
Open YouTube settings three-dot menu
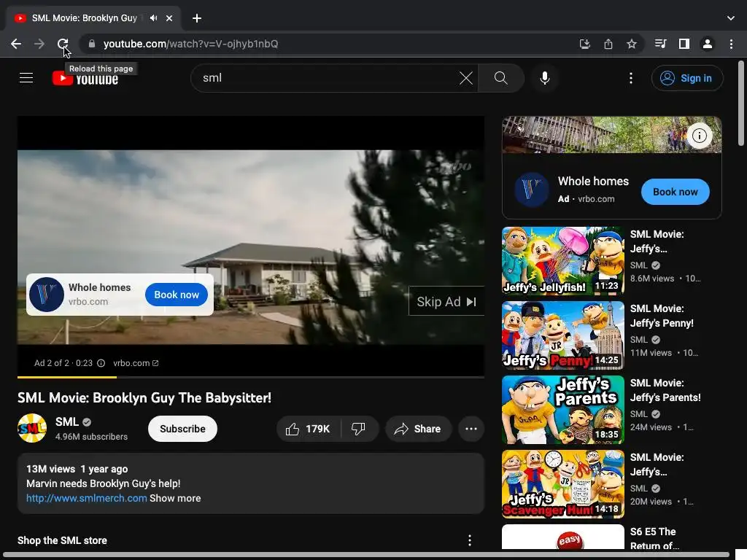[x=631, y=77]
